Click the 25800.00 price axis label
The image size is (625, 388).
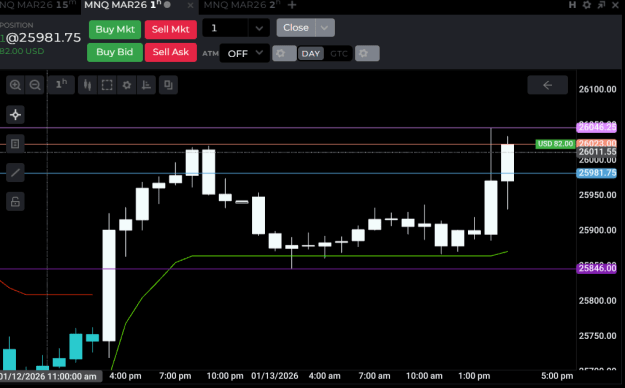[597, 300]
